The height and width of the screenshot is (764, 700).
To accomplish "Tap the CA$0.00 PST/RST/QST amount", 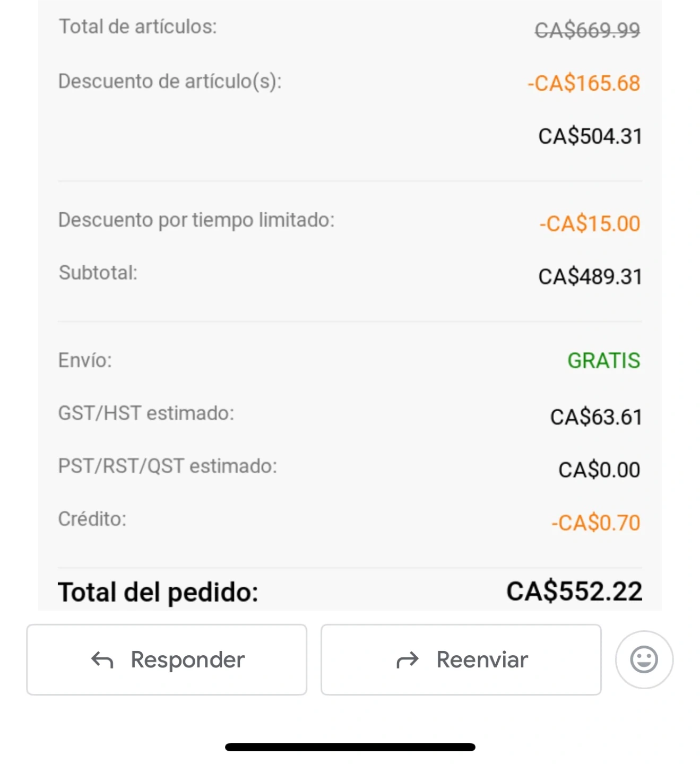I will pos(599,470).
